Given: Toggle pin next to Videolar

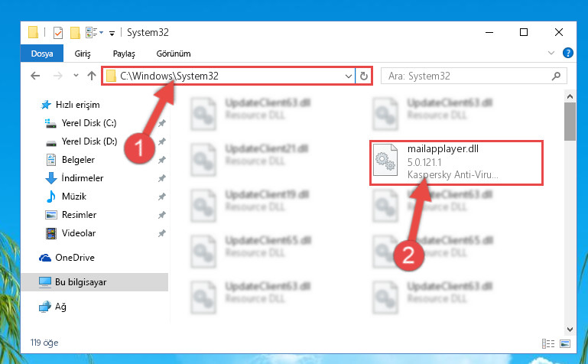Looking at the screenshot, I should tap(161, 233).
